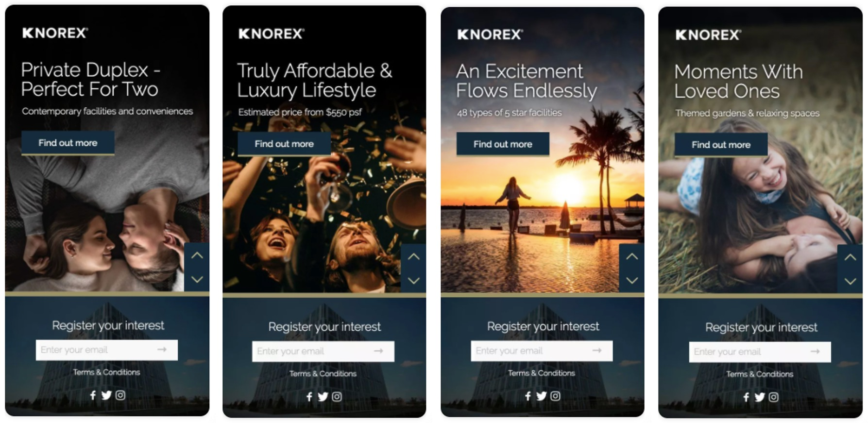Focus email field in Truly Affordable ad

(323, 351)
